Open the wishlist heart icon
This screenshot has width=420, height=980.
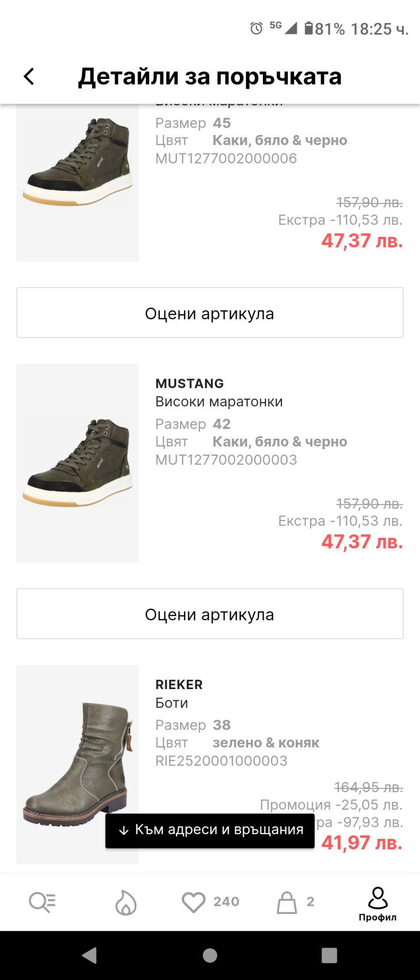click(193, 902)
